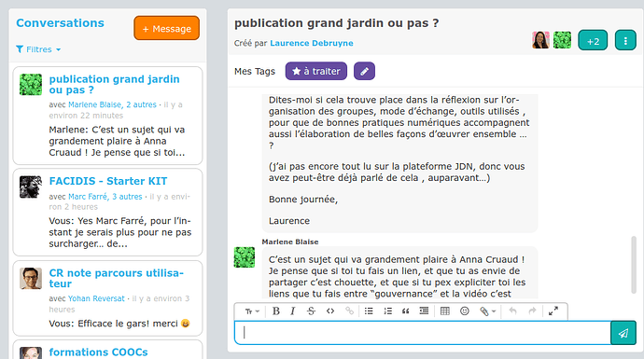Insert code formatting with brackets icon
The height and width of the screenshot is (359, 644).
[x=330, y=311]
